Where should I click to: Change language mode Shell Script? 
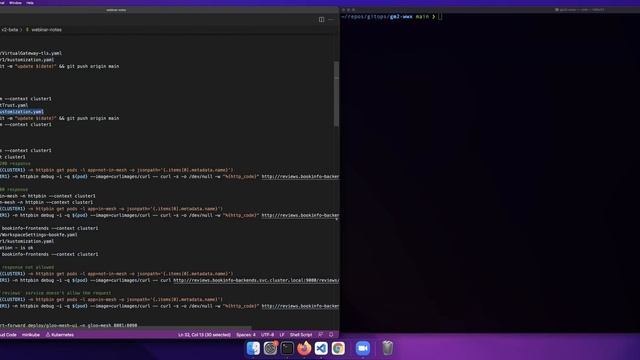pyautogui.click(x=301, y=335)
